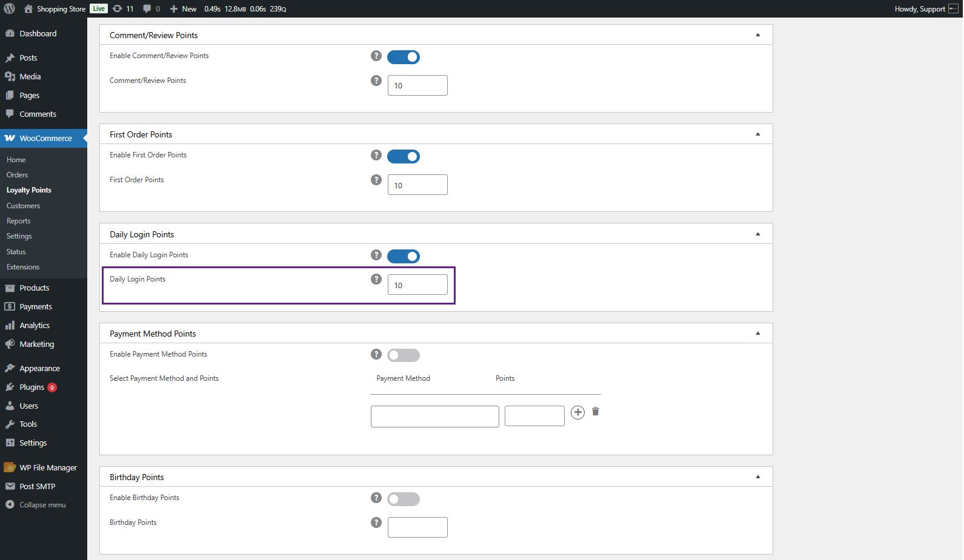Click the Plugins plug icon in sidebar

(10, 387)
